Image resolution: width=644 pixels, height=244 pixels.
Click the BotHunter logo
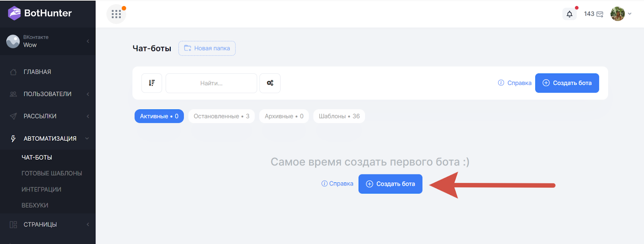pyautogui.click(x=40, y=13)
